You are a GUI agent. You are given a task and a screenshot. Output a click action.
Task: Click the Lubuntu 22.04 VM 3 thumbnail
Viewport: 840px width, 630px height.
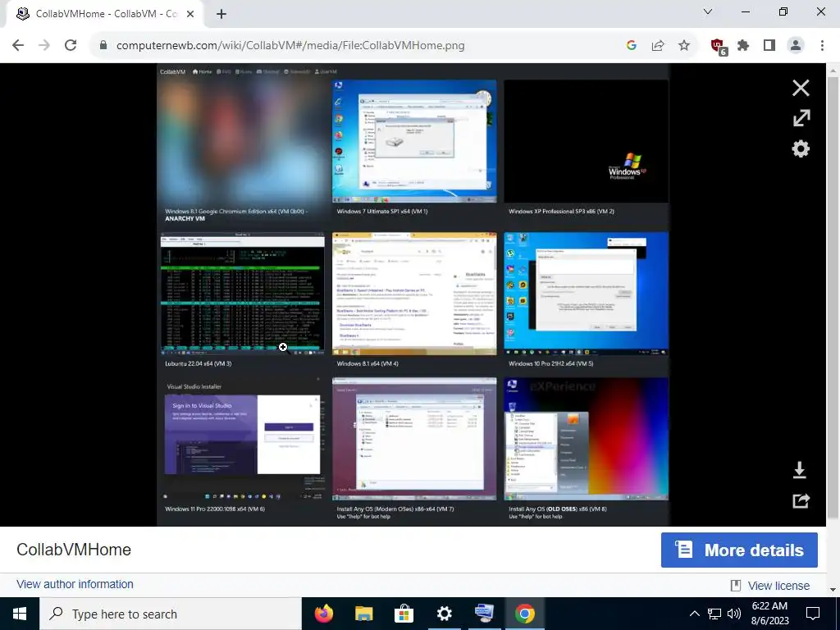[x=243, y=294]
